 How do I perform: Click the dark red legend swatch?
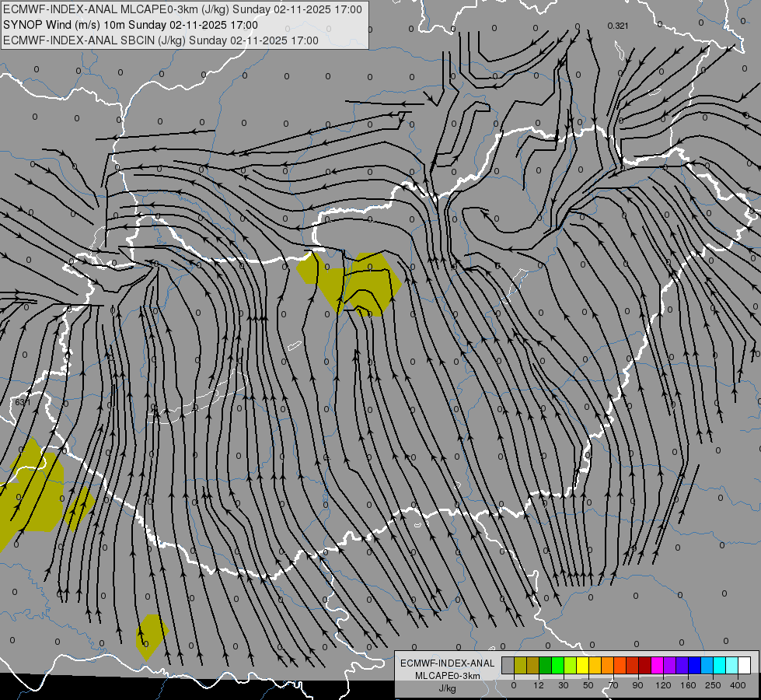click(x=644, y=665)
